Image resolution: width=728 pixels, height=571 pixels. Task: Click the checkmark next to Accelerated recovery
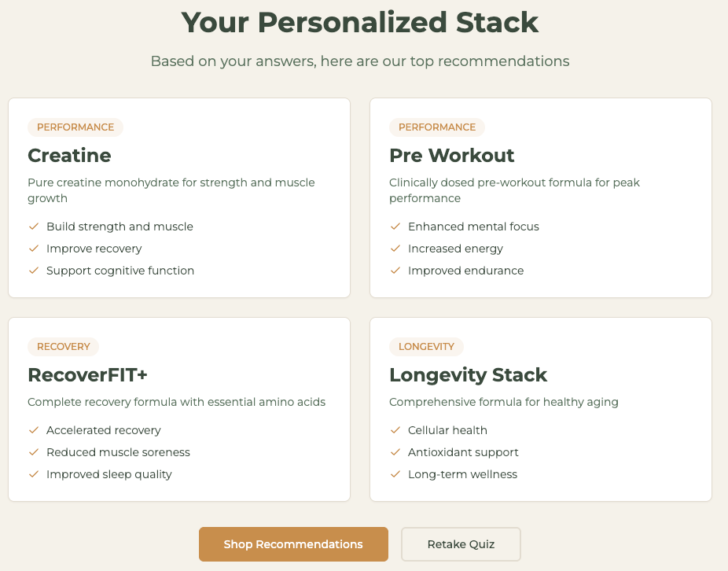[x=34, y=430]
